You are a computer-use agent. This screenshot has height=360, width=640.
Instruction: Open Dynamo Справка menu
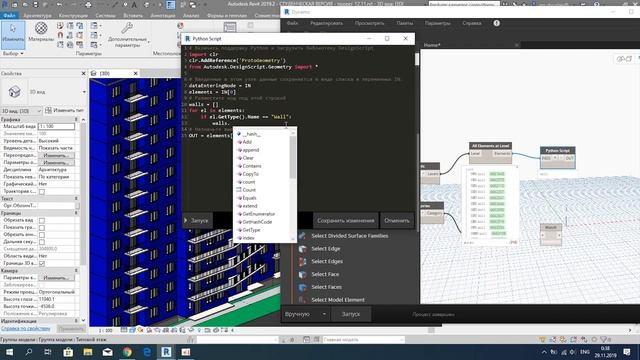[471, 23]
